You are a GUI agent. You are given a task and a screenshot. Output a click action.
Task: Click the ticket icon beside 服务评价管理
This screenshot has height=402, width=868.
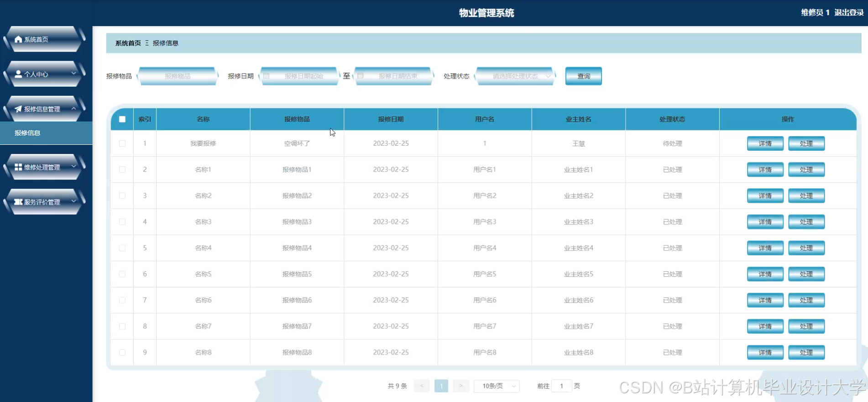point(18,202)
